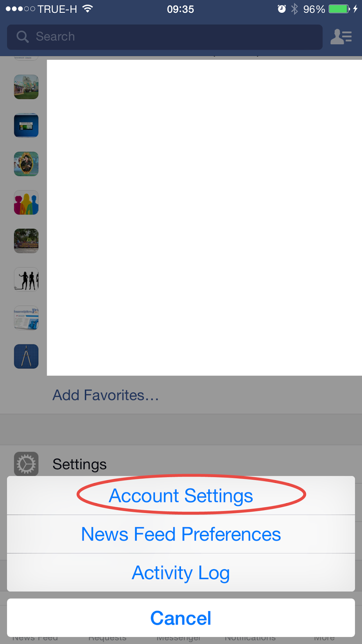The image size is (362, 644).
Task: Open the building with flags thumbnail
Action: [x=26, y=87]
